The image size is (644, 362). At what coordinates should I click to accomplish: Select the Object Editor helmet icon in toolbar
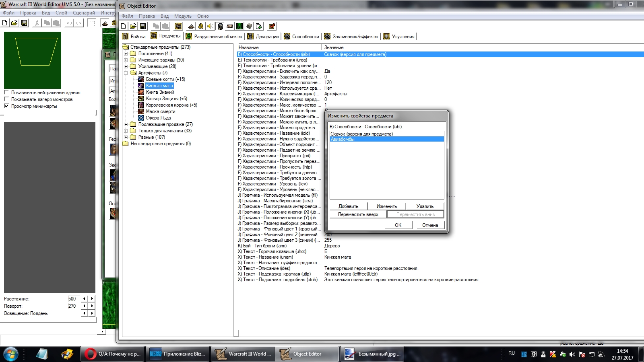pos(220,26)
